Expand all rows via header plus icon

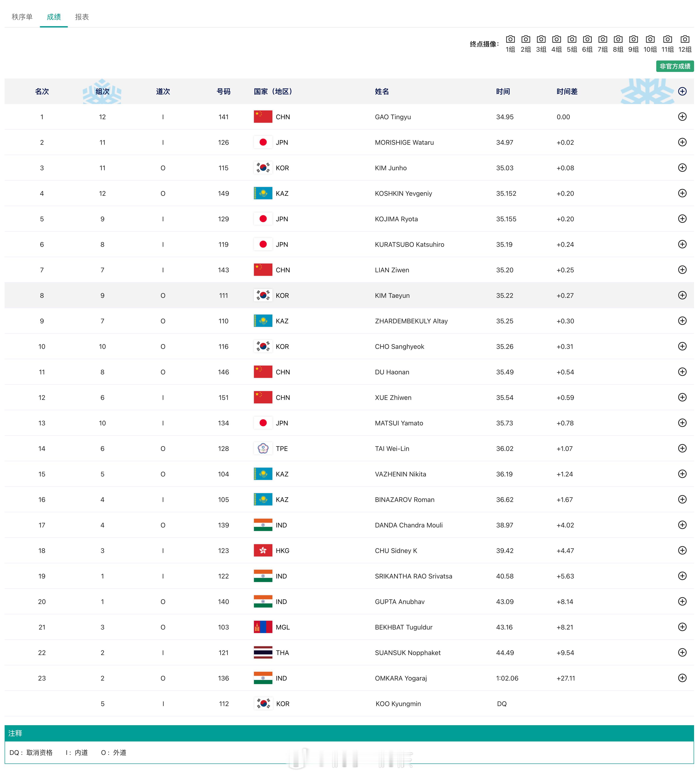coord(682,91)
